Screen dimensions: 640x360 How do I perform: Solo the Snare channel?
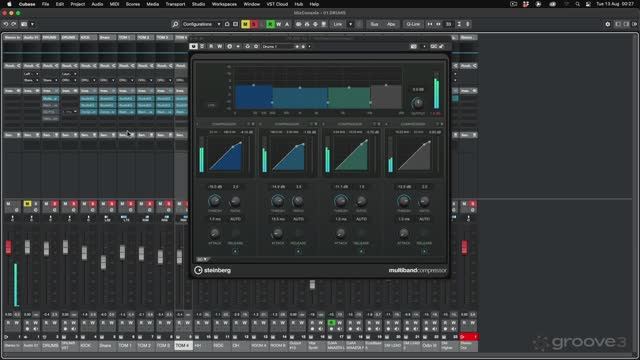(111, 204)
